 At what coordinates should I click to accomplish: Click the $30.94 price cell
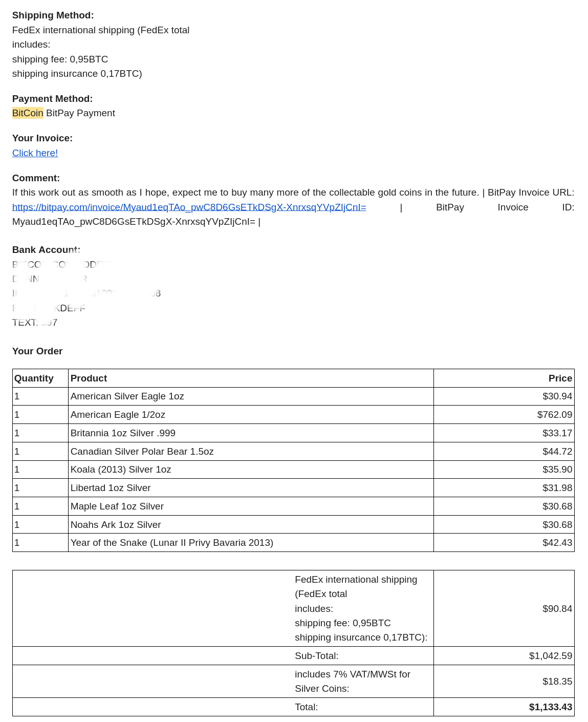(504, 396)
